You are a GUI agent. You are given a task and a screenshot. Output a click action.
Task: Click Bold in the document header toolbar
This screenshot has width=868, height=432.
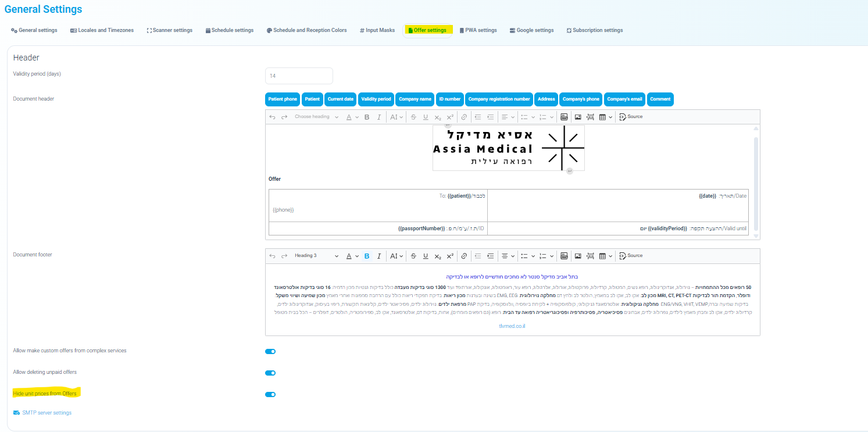[x=367, y=117]
